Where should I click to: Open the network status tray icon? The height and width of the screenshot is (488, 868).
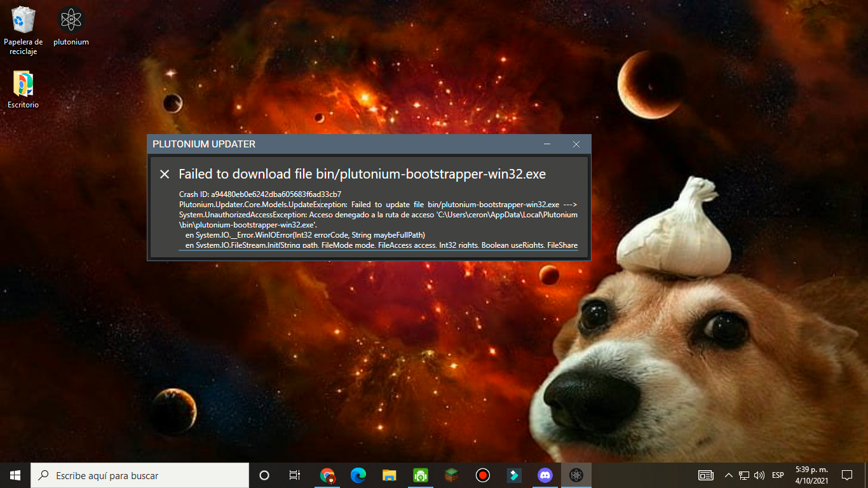743,475
